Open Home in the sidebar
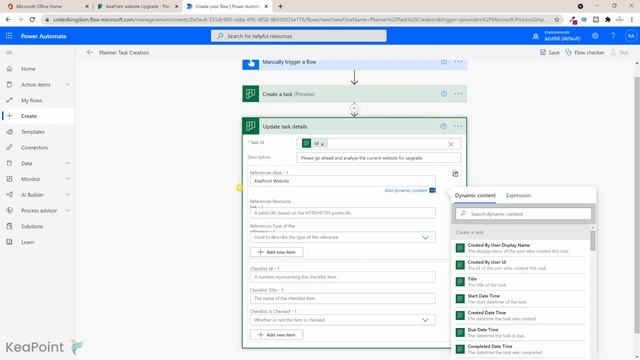Image resolution: width=640 pixels, height=360 pixels. click(x=28, y=69)
